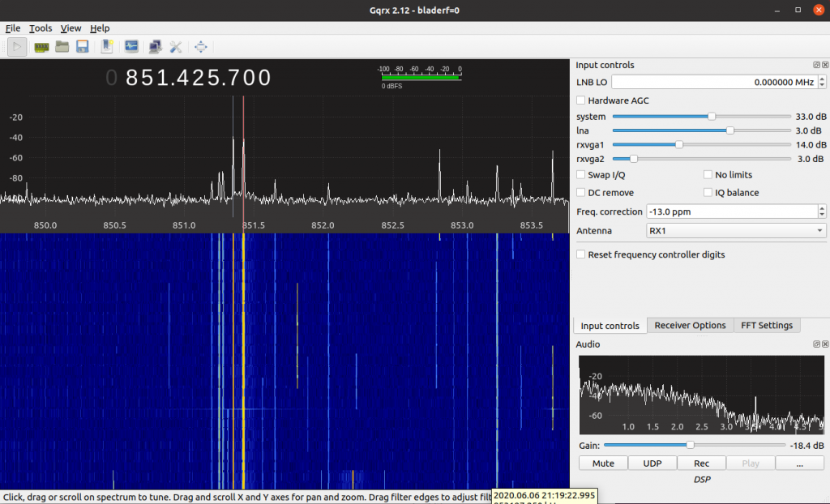Click the 850.5 label on the frequency axis
The width and height of the screenshot is (830, 504).
tap(114, 225)
